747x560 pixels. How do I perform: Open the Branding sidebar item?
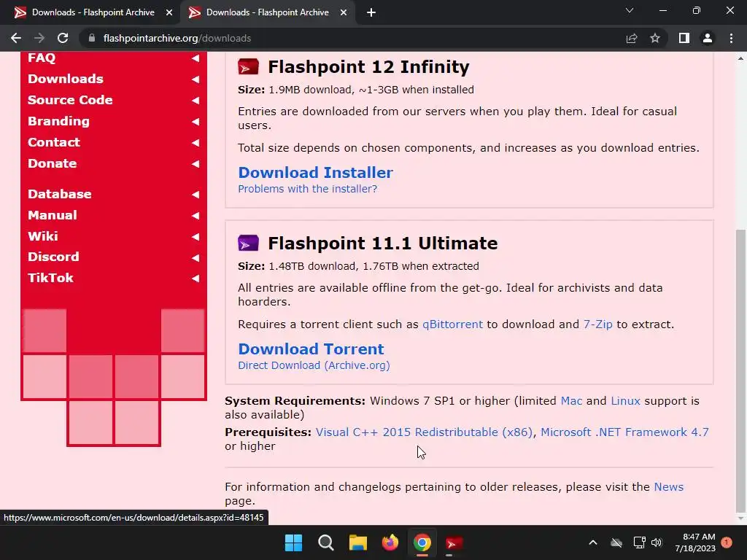pos(58,121)
